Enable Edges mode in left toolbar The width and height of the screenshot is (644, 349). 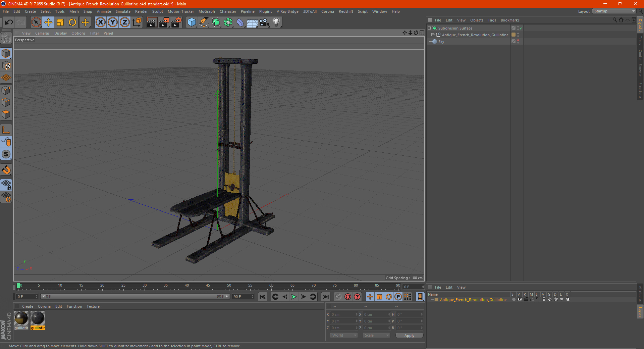pos(6,102)
